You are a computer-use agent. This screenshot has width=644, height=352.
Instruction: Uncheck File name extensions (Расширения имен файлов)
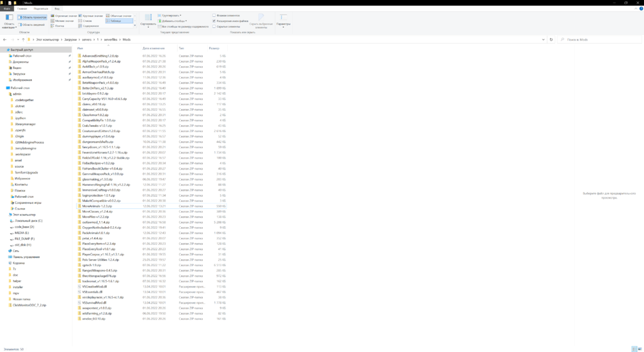point(214,21)
